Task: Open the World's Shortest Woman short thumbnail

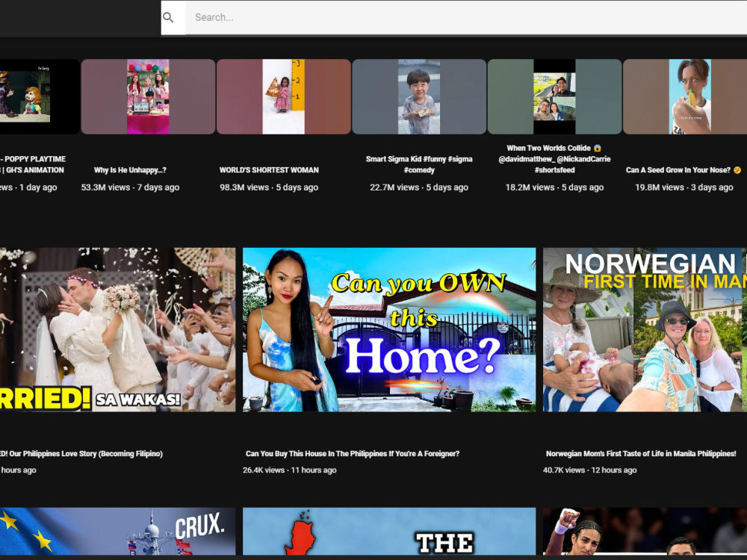Action: point(283,96)
